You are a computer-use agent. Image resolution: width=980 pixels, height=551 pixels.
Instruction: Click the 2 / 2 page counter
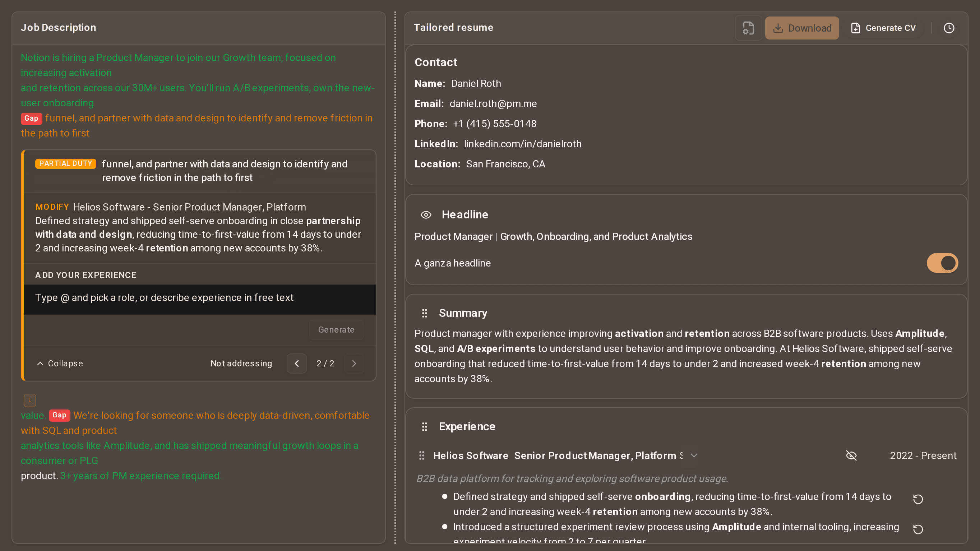325,364
